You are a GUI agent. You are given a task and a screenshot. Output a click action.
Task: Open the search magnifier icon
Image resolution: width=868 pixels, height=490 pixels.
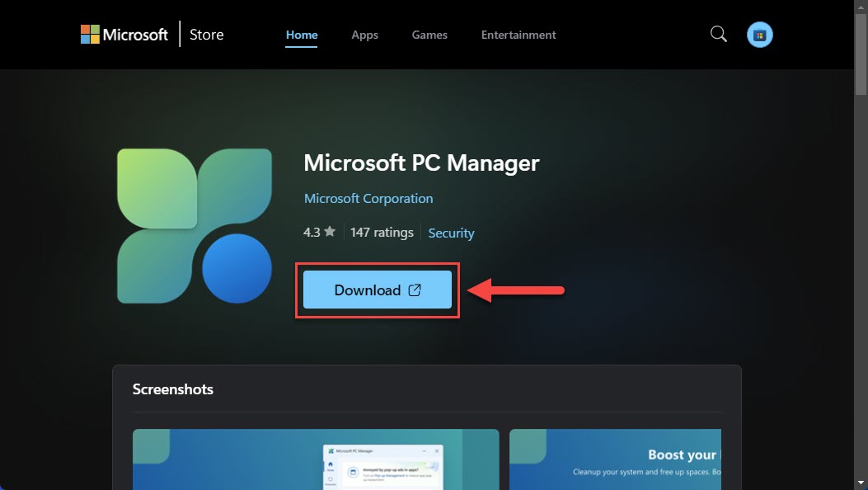719,35
